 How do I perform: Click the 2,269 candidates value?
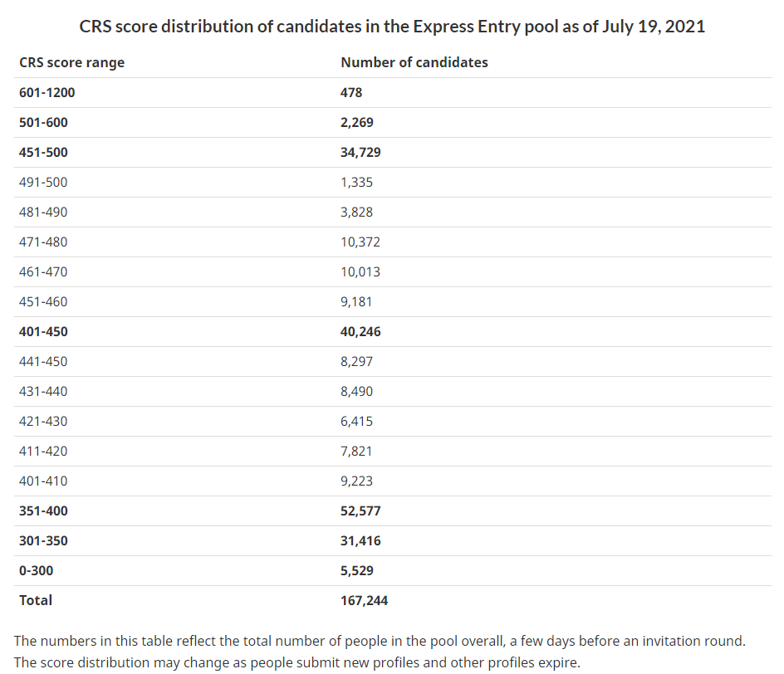[x=357, y=122]
